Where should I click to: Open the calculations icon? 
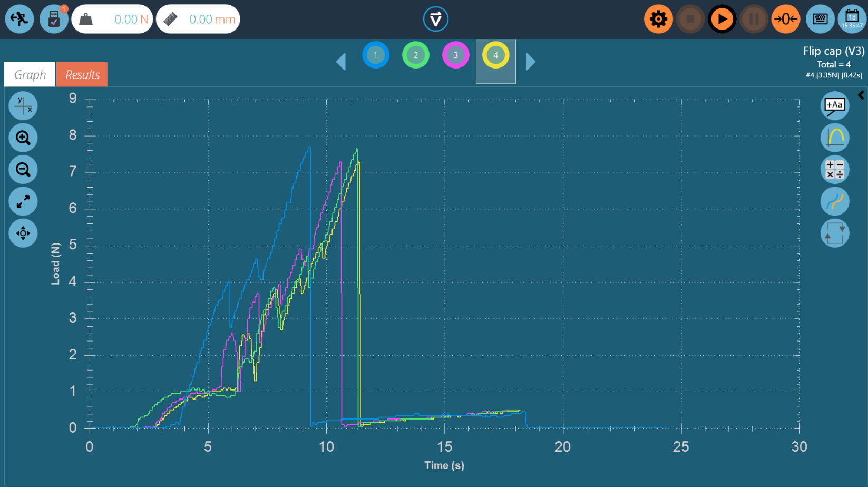[834, 170]
